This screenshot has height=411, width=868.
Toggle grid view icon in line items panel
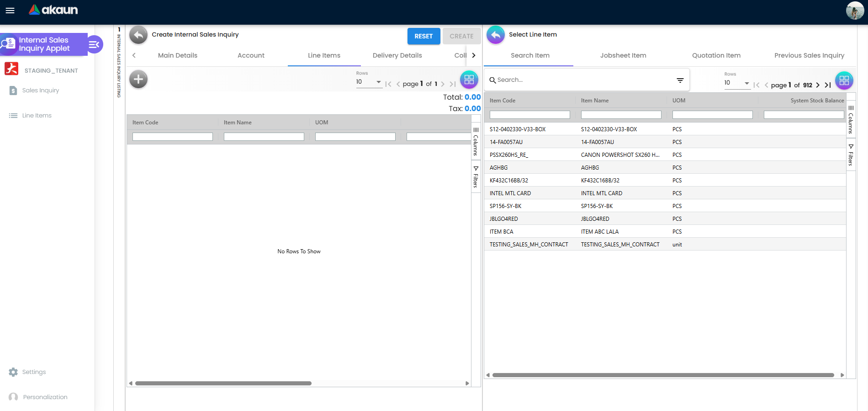[469, 80]
